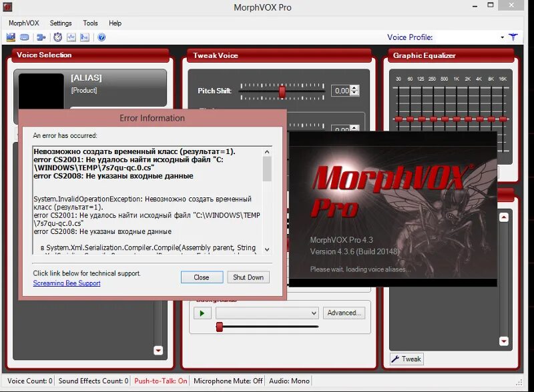
Task: Open the Help menu
Action: (115, 23)
